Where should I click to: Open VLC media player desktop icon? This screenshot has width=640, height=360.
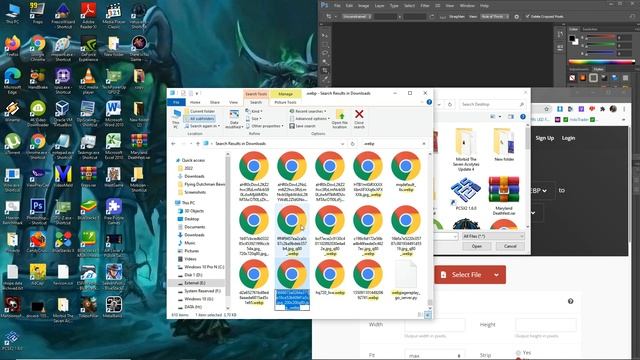(x=88, y=81)
